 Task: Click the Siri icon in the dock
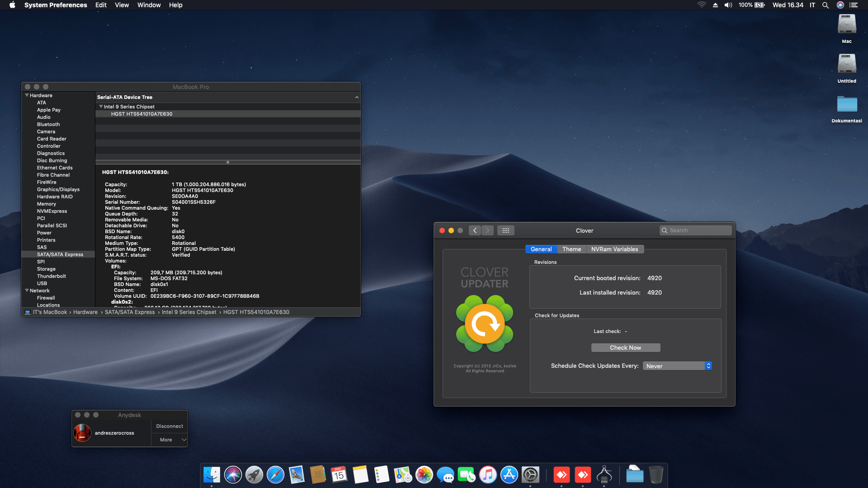pos(233,475)
